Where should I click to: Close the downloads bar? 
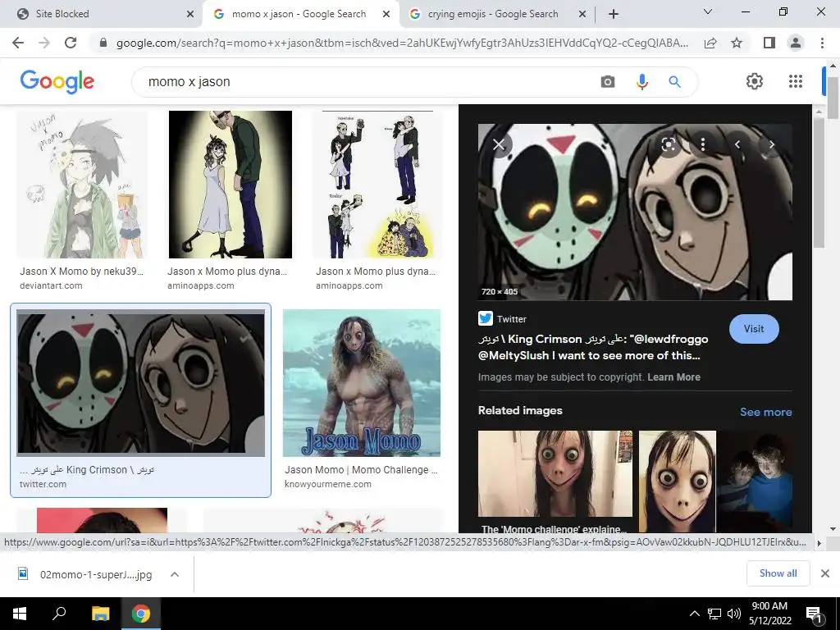pos(825,573)
